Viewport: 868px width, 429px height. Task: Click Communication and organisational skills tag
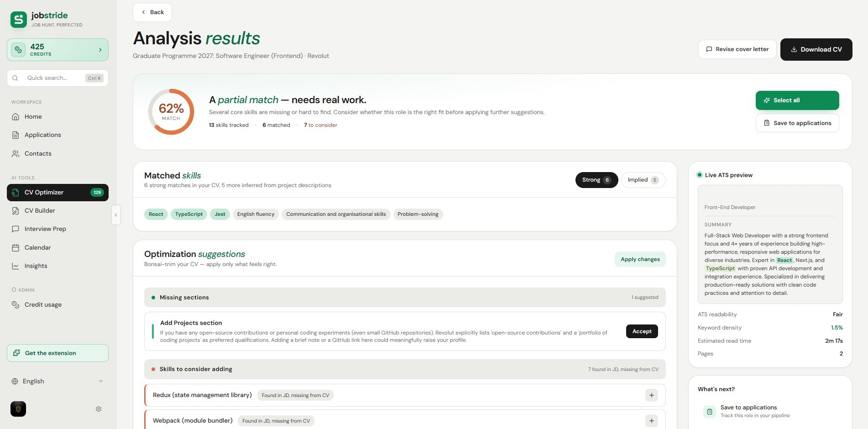click(x=336, y=214)
